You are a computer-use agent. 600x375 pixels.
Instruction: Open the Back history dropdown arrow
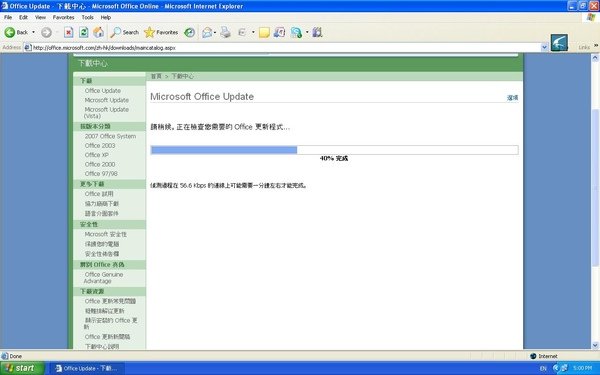click(x=33, y=33)
